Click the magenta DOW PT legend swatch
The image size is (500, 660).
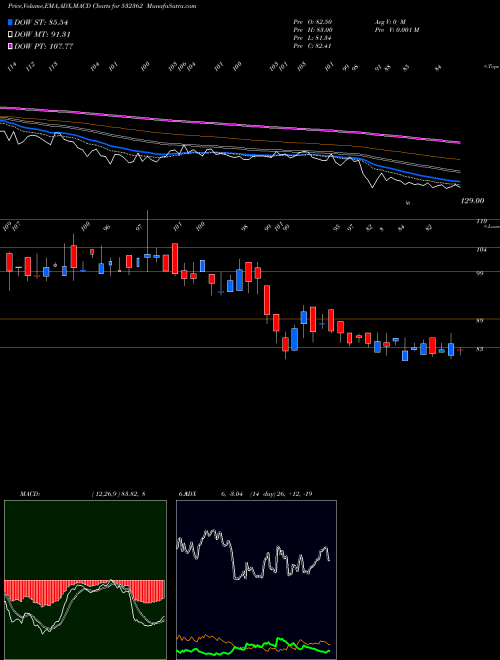pyautogui.click(x=10, y=46)
